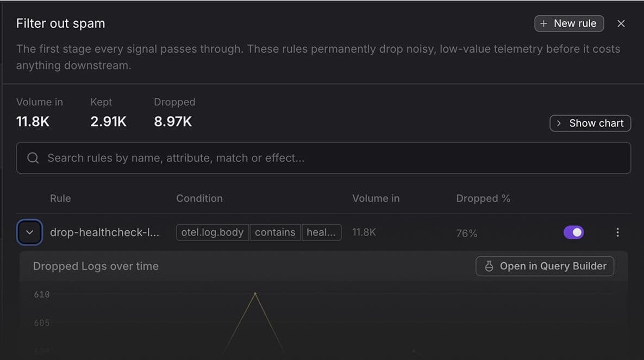Sort by the Dropped % column header
644x360 pixels.
tap(483, 198)
